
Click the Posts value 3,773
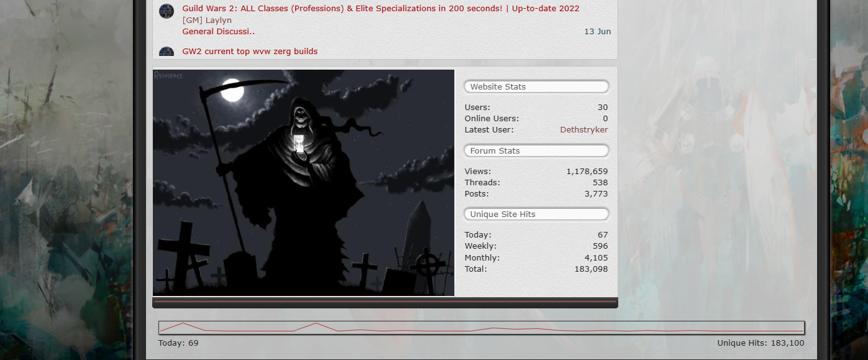(x=596, y=194)
